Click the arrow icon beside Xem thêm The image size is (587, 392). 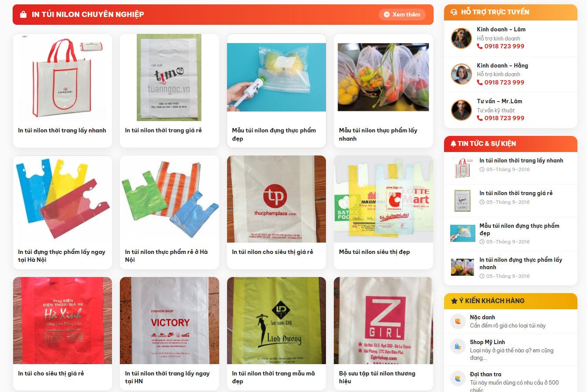[x=387, y=14]
